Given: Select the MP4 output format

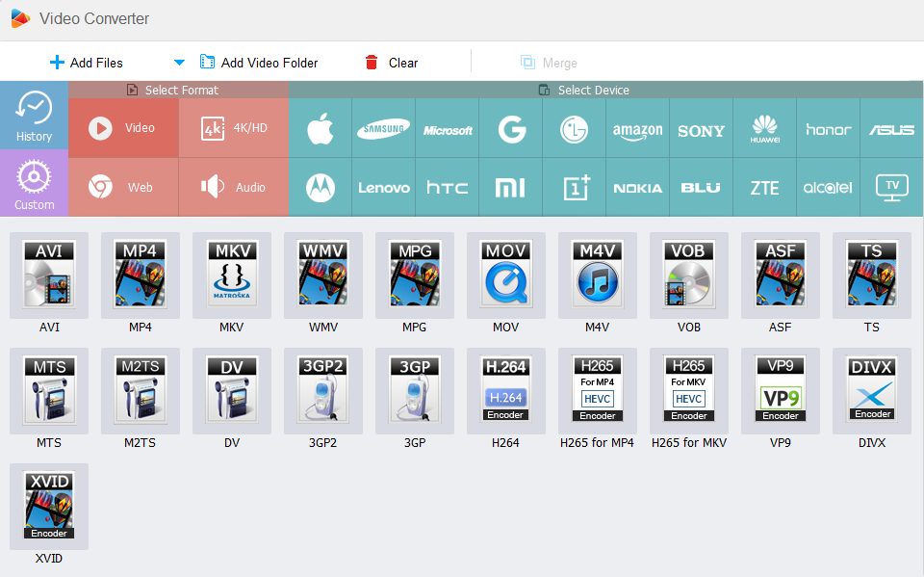Looking at the screenshot, I should pos(141,275).
